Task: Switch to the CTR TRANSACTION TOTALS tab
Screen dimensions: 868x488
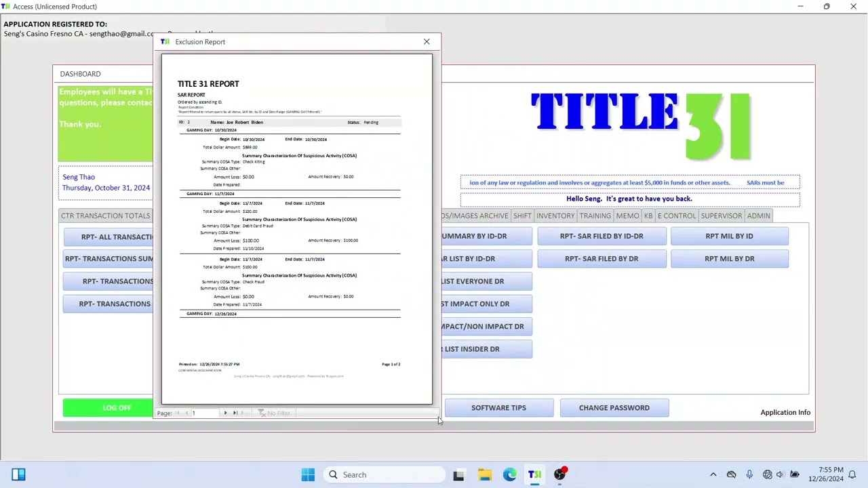Action: [106, 216]
